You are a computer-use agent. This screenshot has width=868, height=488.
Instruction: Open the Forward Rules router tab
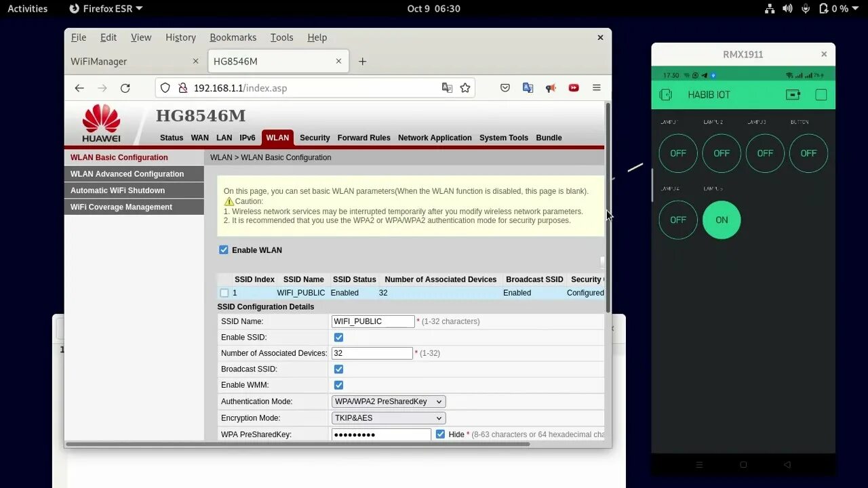pyautogui.click(x=364, y=138)
